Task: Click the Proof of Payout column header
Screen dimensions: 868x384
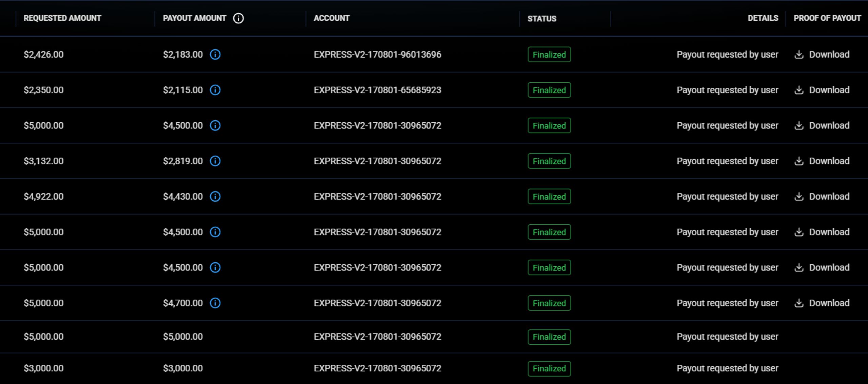Action: [827, 18]
